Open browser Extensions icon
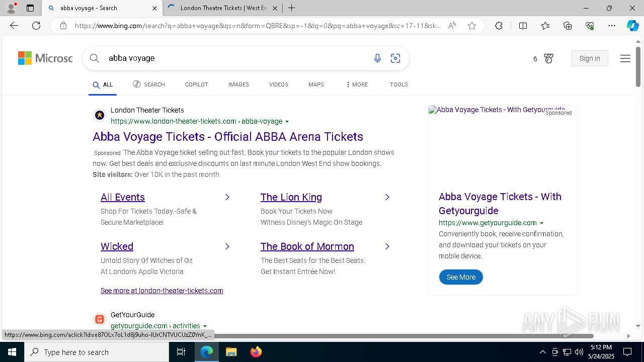Screen dimensions: 644x362 [x=499, y=26]
